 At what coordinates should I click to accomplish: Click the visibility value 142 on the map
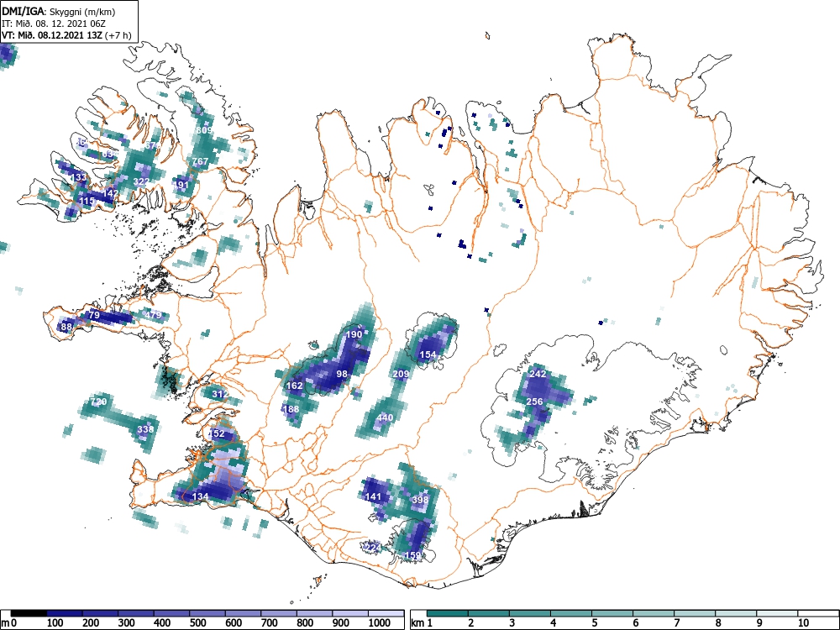(x=110, y=193)
